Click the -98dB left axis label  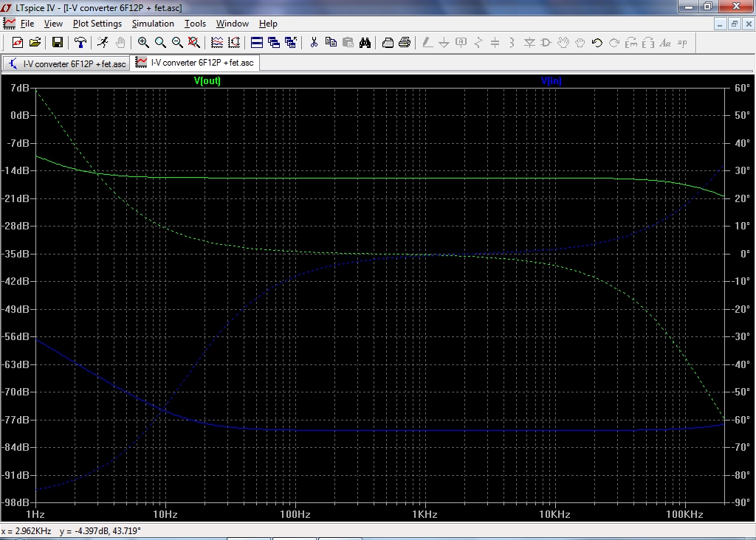16,502
